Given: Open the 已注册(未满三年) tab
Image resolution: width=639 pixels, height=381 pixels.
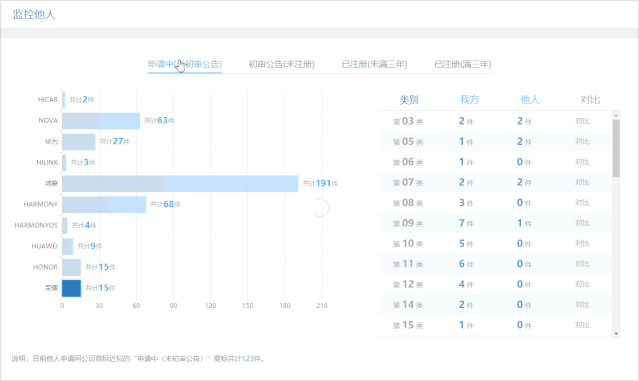Looking at the screenshot, I should 374,64.
